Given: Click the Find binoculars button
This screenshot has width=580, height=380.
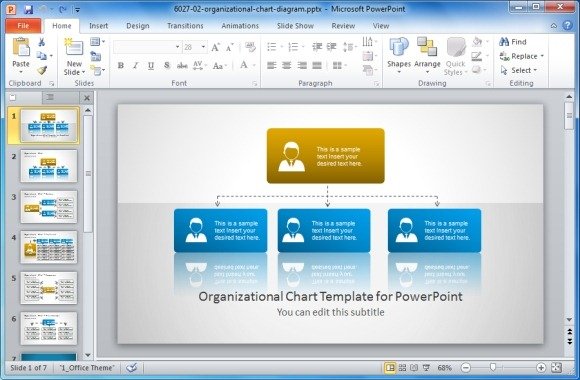Looking at the screenshot, I should pos(512,42).
